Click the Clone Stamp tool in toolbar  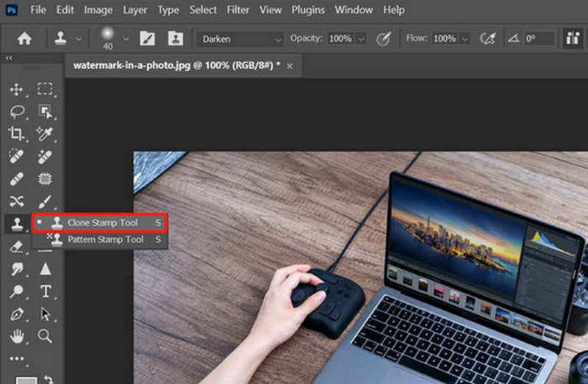click(17, 224)
